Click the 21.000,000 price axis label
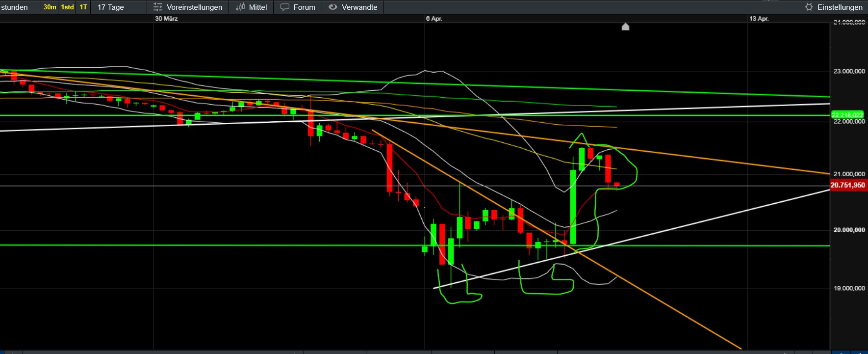The width and height of the screenshot is (868, 354). [x=849, y=174]
